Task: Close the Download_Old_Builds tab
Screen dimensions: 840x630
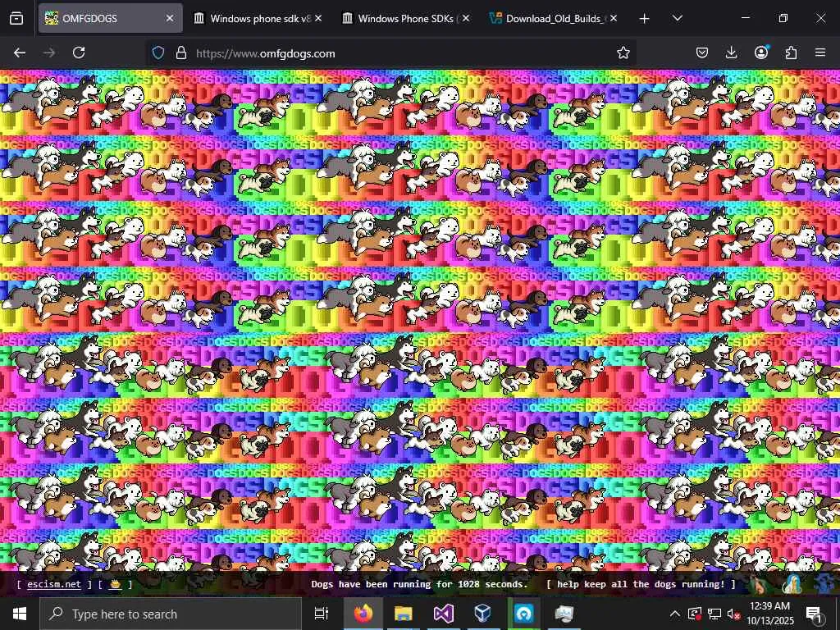Action: (x=614, y=19)
